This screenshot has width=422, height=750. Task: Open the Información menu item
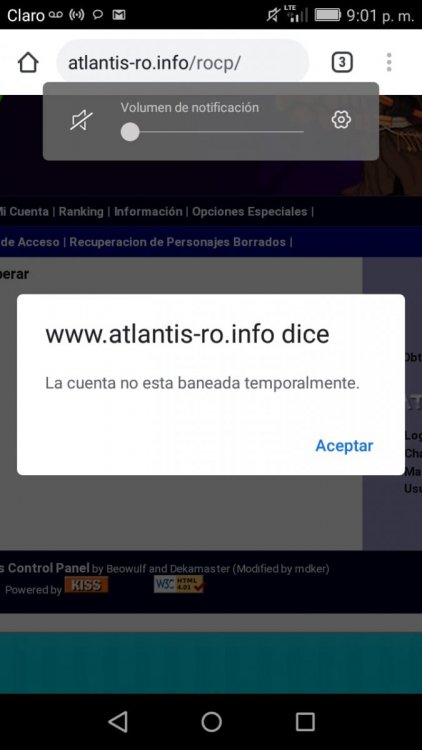pos(148,211)
